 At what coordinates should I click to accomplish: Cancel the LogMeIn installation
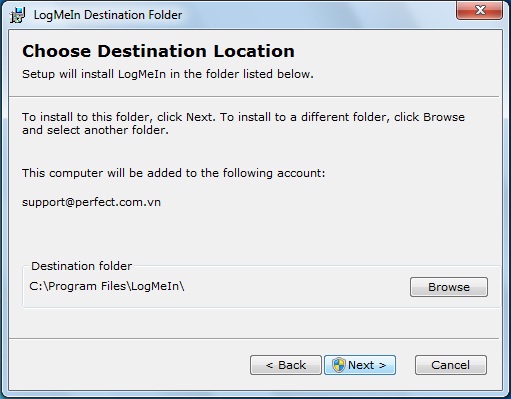tap(451, 365)
